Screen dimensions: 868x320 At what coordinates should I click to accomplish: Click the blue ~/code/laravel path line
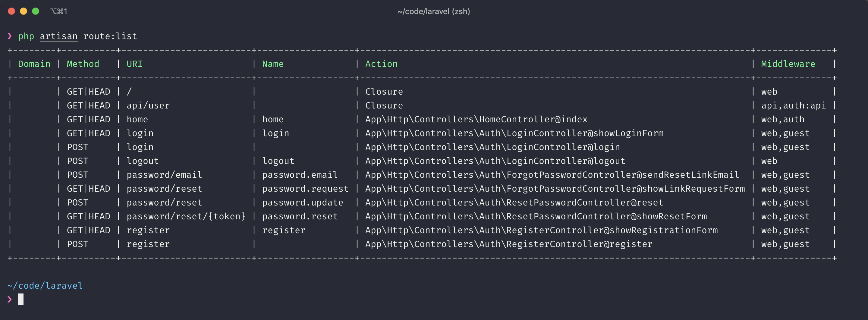click(x=45, y=286)
